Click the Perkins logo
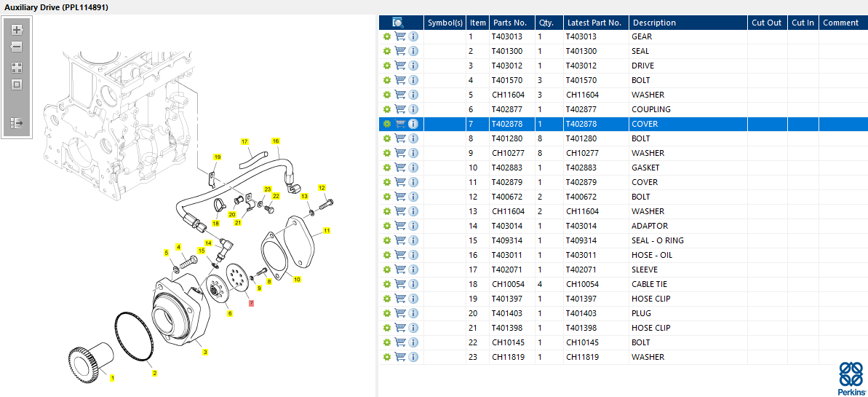Viewport: 868px width, 397px height. 851,378
